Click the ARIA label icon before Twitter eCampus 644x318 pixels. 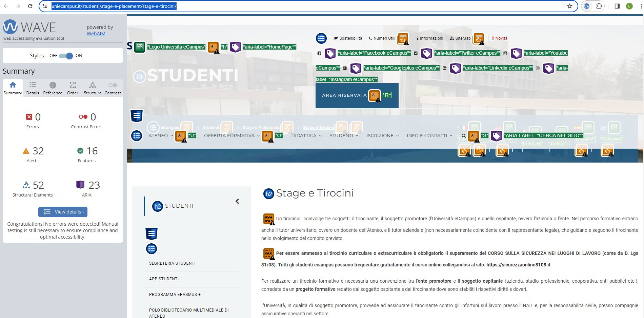click(427, 53)
